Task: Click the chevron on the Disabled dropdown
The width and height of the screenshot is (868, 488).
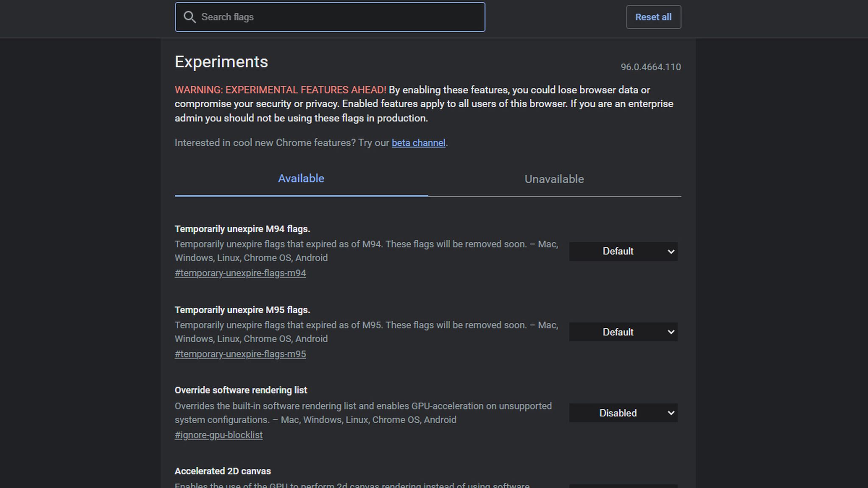Action: coord(670,413)
